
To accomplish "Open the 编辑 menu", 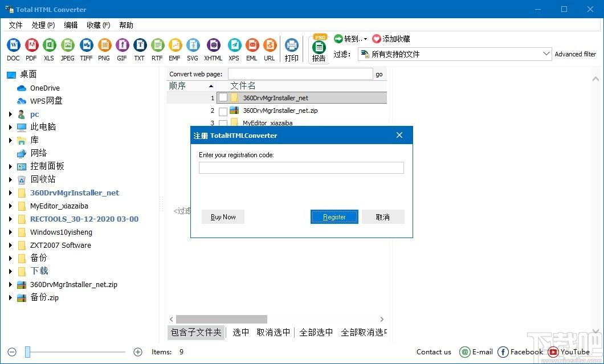I will (x=71, y=25).
